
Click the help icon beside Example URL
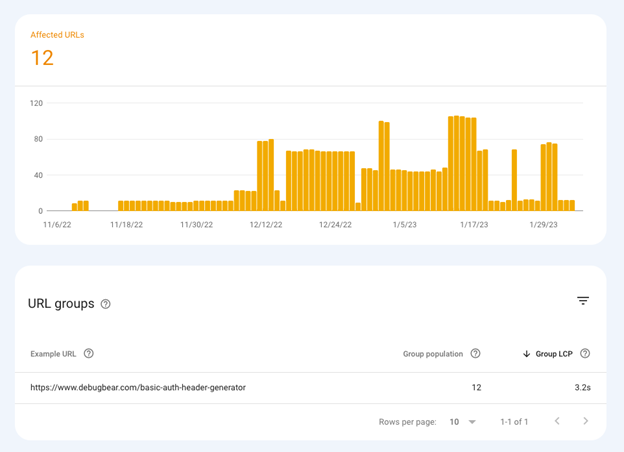89,354
